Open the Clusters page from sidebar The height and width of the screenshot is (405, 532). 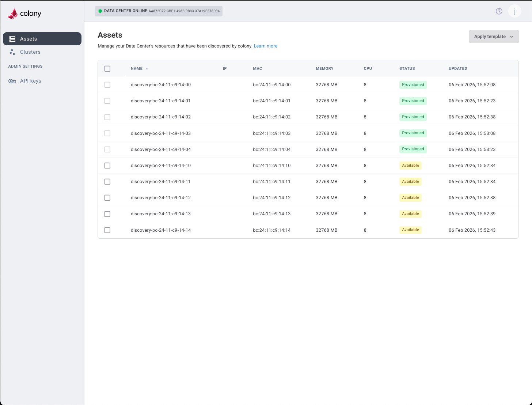click(30, 52)
